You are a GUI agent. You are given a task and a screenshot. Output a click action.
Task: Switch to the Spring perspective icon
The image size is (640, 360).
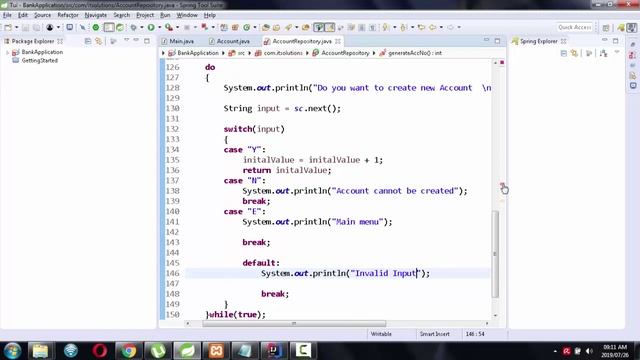click(621, 27)
